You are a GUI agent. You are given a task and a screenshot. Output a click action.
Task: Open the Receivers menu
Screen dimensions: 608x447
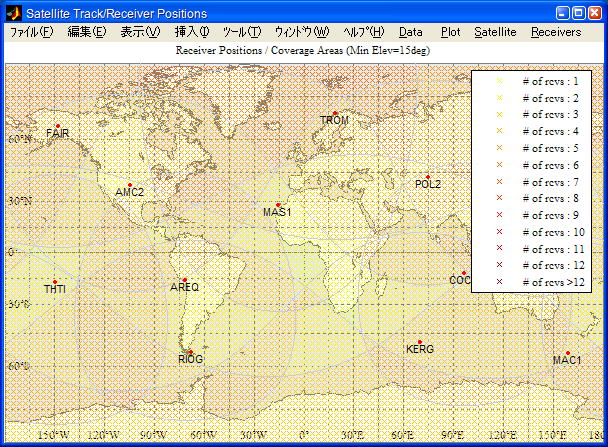click(x=555, y=32)
